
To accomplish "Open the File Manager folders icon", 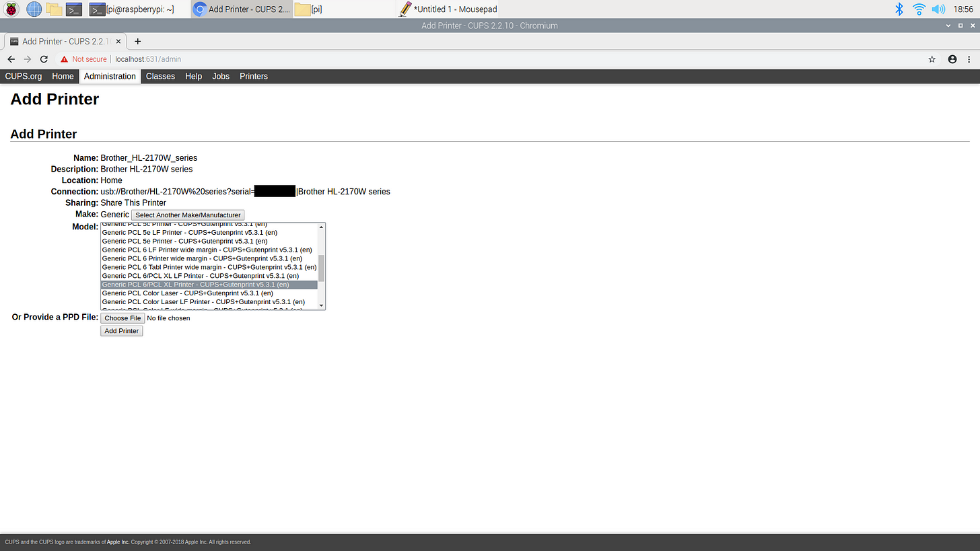I will [x=54, y=9].
